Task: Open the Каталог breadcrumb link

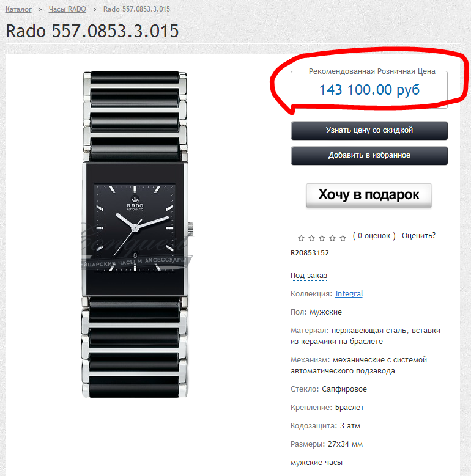Action: coord(18,9)
